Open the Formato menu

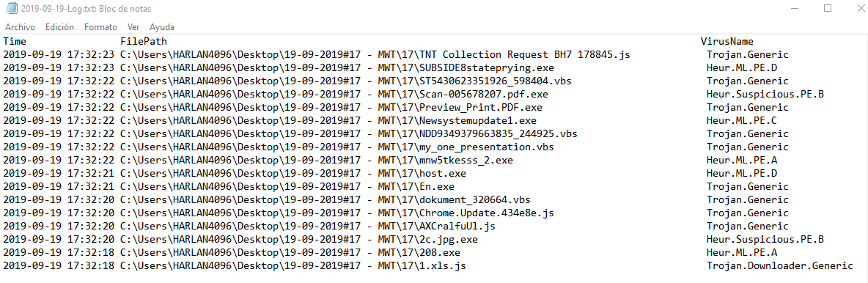(x=100, y=26)
